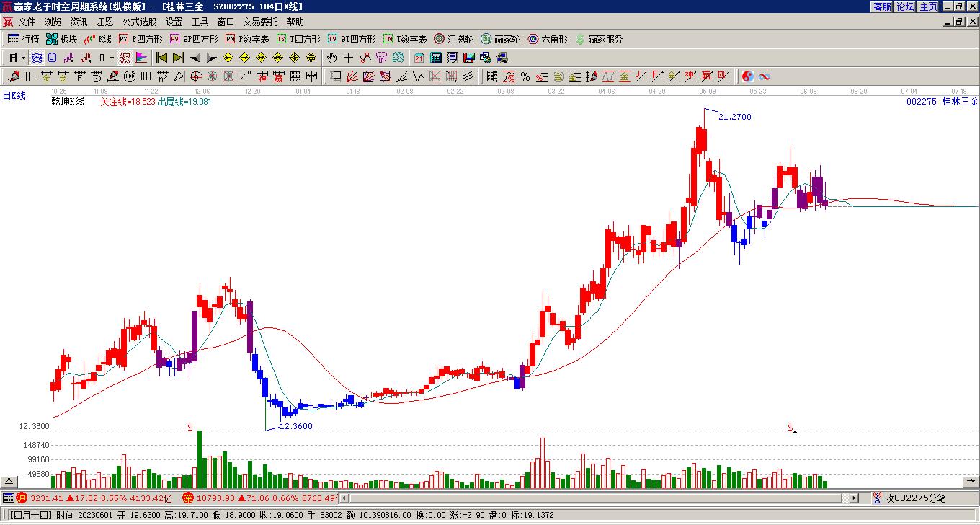Click the horizontal scrollbar left arrow
980x525 pixels.
(344, 498)
